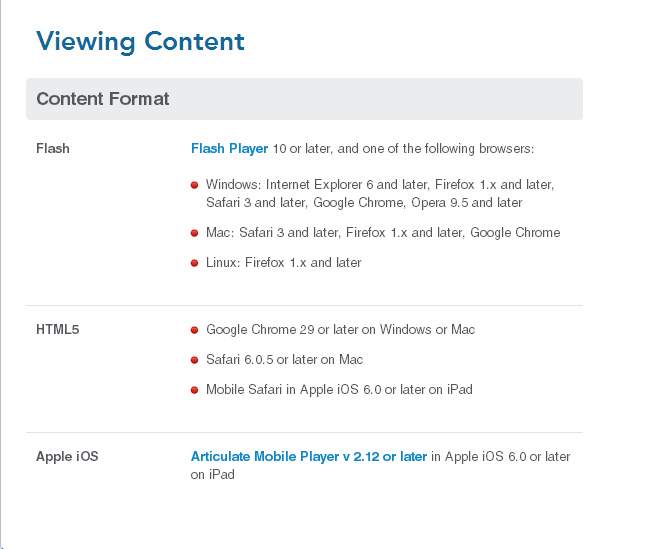Click the Google Chrome 29 or later text
Image resolution: width=655 pixels, height=549 pixels.
(340, 329)
